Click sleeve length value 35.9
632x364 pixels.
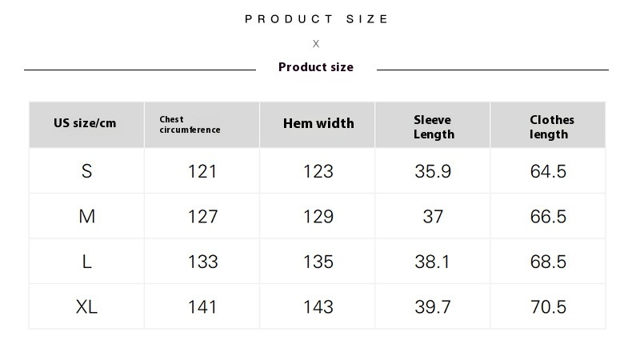click(433, 171)
